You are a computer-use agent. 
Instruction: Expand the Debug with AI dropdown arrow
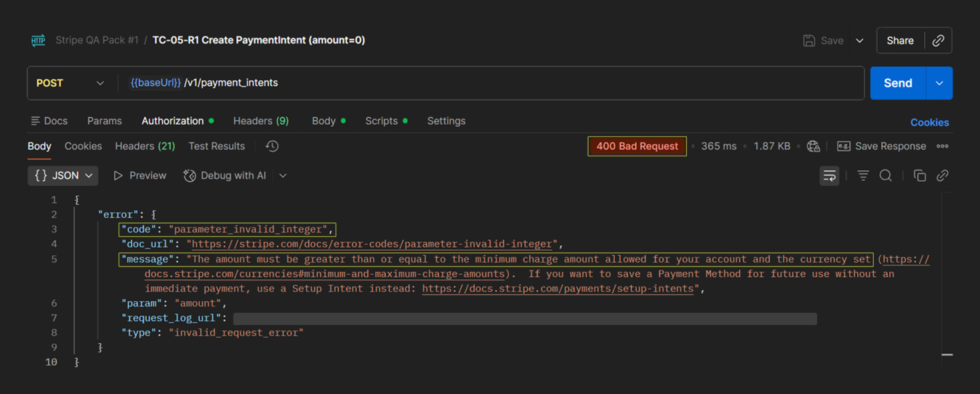pos(283,176)
